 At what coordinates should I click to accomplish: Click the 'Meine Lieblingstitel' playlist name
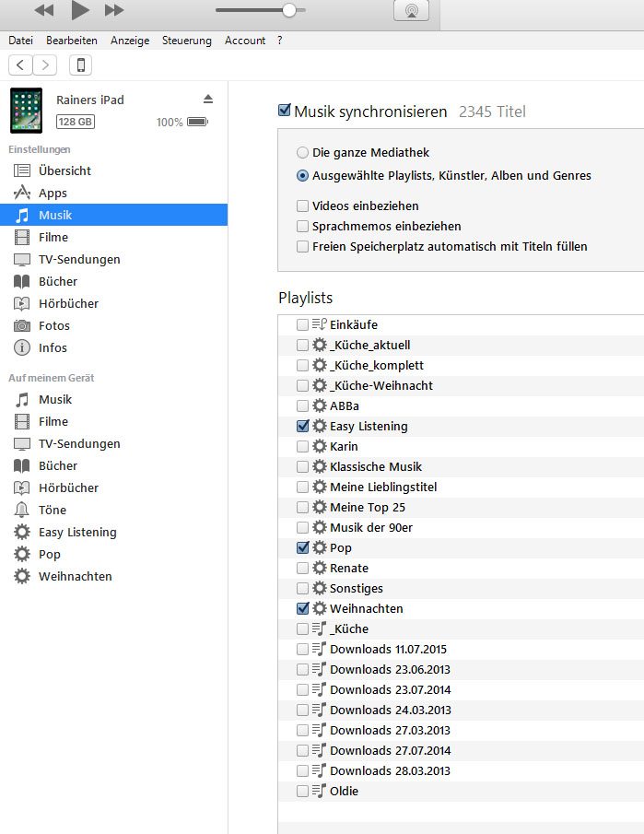tap(383, 487)
